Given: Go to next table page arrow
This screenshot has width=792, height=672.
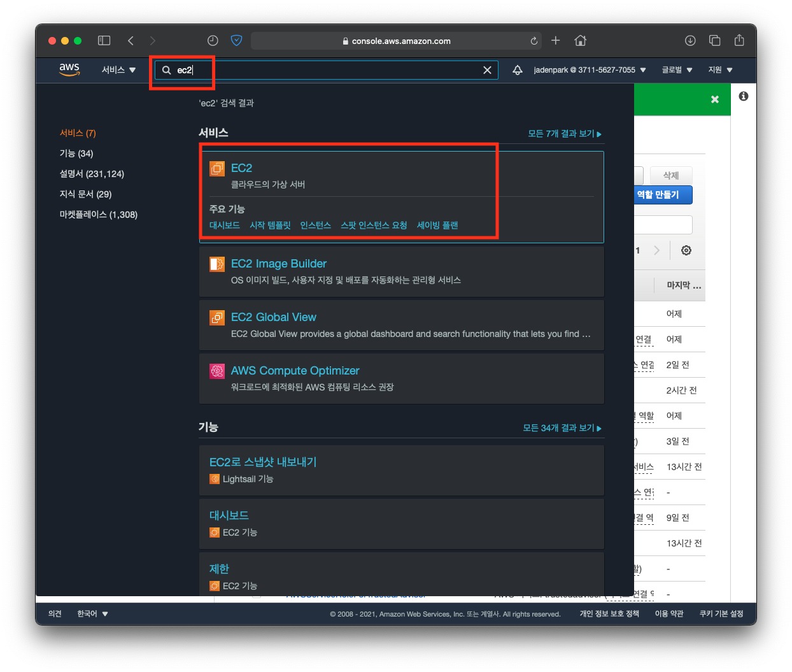Looking at the screenshot, I should pyautogui.click(x=656, y=250).
